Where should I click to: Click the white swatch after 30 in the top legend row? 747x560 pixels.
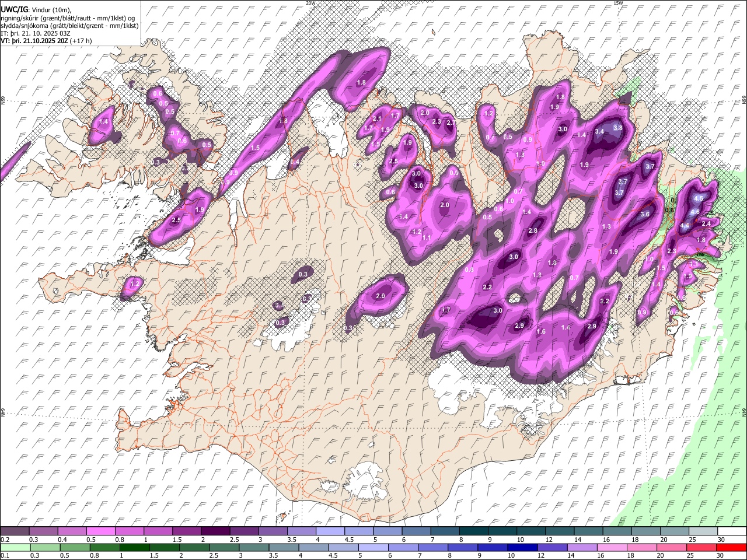(732, 531)
